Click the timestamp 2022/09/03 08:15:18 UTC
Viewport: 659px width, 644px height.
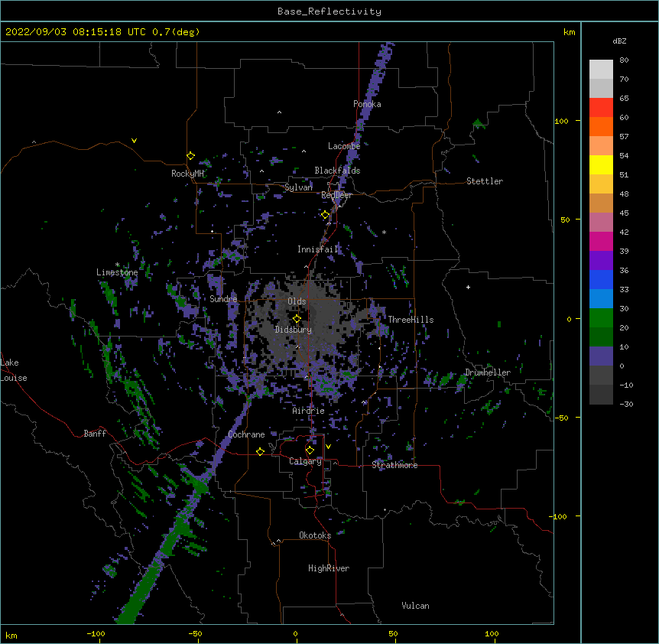(x=75, y=32)
